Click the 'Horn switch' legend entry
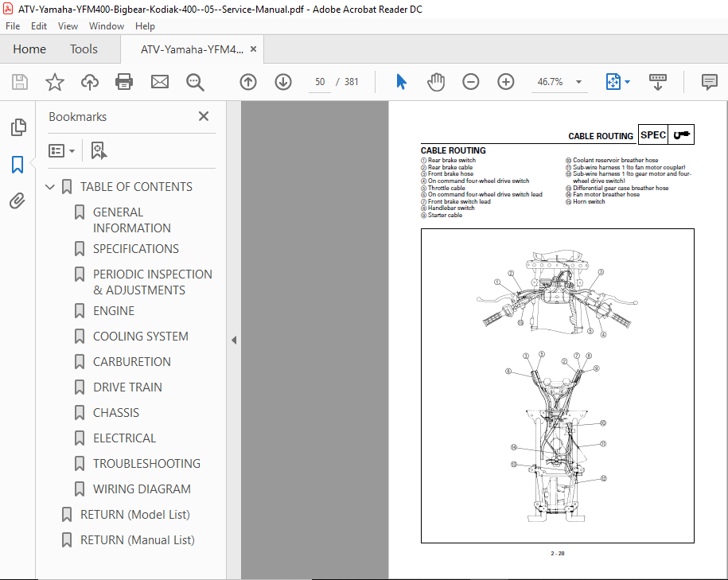 coord(589,201)
